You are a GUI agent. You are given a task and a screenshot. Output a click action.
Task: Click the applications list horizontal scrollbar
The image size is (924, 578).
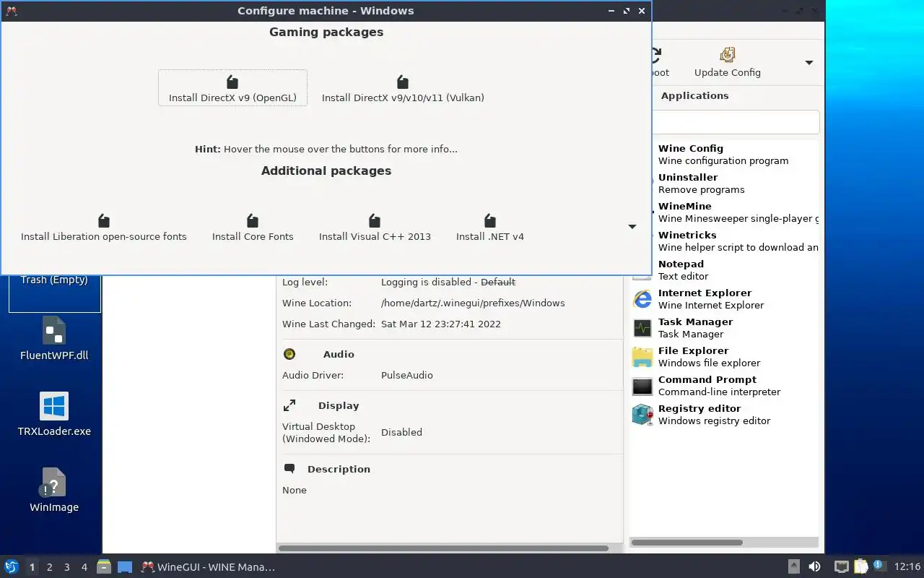pos(687,543)
